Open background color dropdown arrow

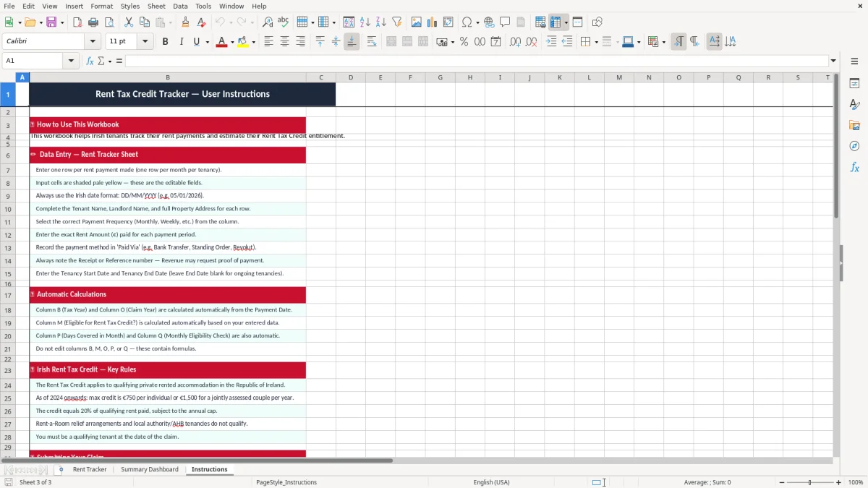[253, 42]
